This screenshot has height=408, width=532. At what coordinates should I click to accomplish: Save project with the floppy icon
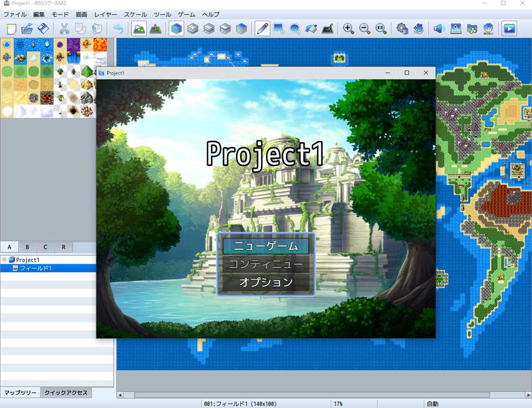coord(43,28)
